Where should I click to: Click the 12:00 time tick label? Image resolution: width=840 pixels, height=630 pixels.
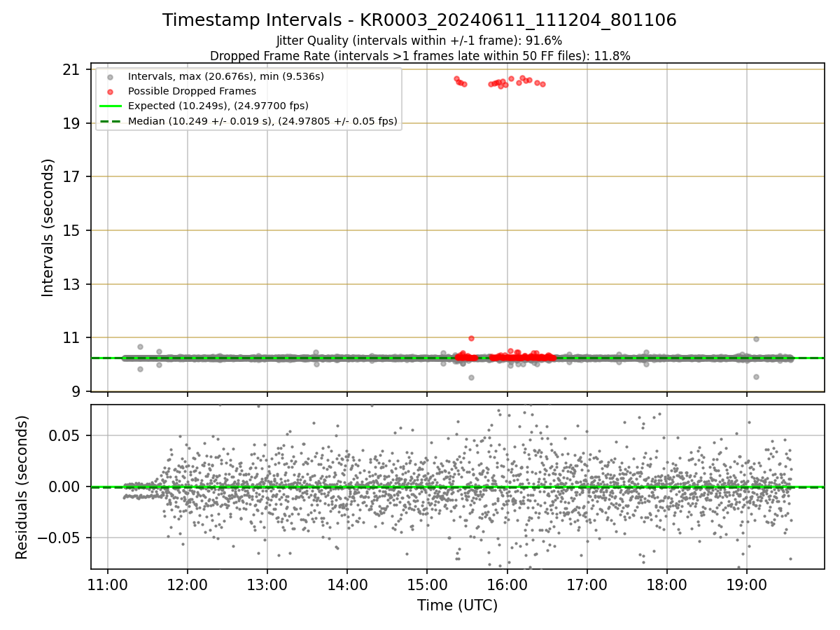coord(187,584)
